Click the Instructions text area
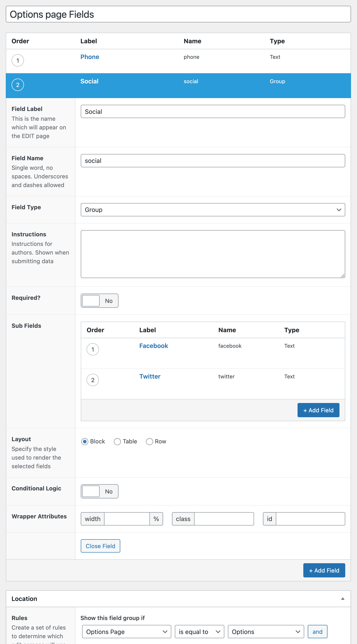The width and height of the screenshot is (357, 644). tap(213, 254)
